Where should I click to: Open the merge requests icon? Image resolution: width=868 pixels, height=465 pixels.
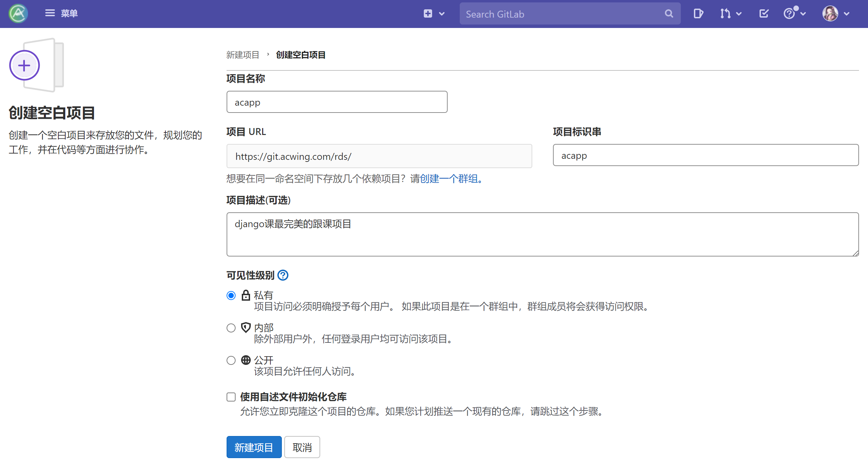click(725, 14)
